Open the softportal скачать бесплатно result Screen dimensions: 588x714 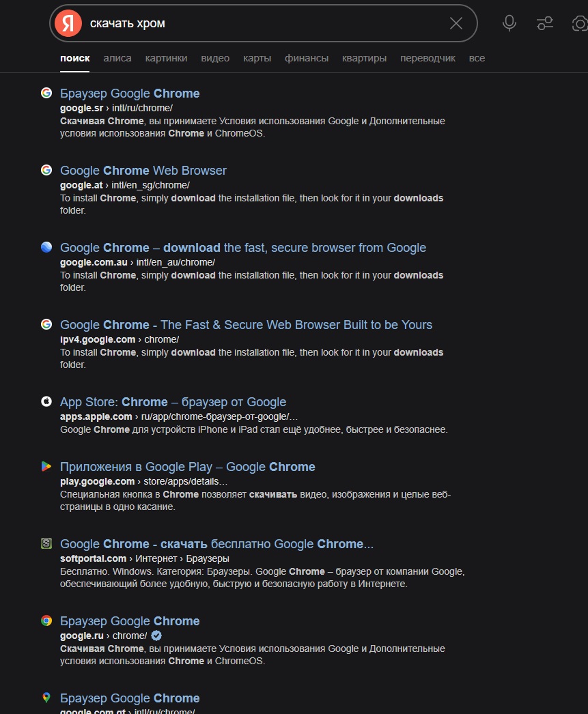click(216, 544)
